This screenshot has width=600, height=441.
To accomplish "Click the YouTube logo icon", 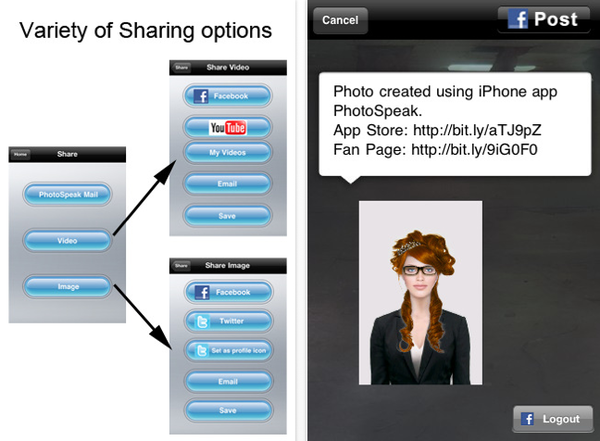I will (228, 127).
